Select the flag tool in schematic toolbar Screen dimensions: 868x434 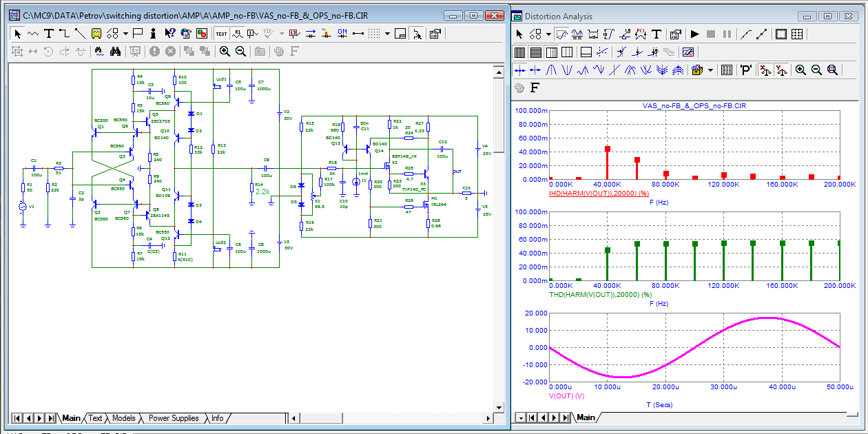click(x=138, y=33)
